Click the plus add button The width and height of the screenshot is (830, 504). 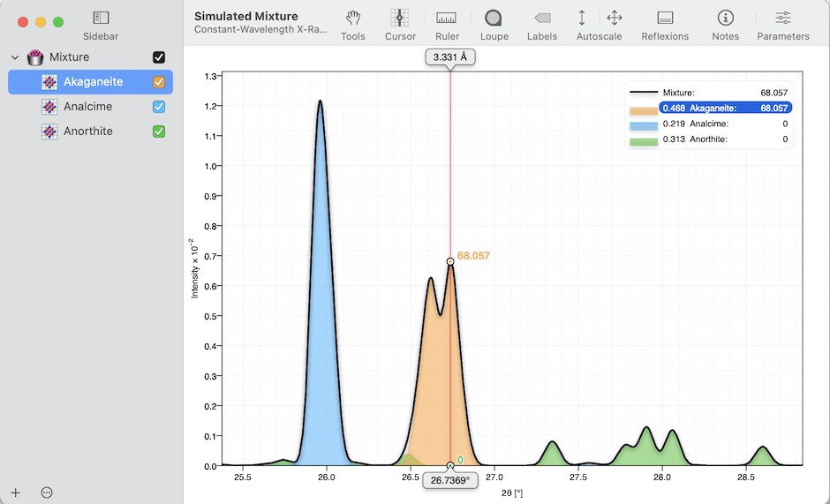[x=15, y=492]
